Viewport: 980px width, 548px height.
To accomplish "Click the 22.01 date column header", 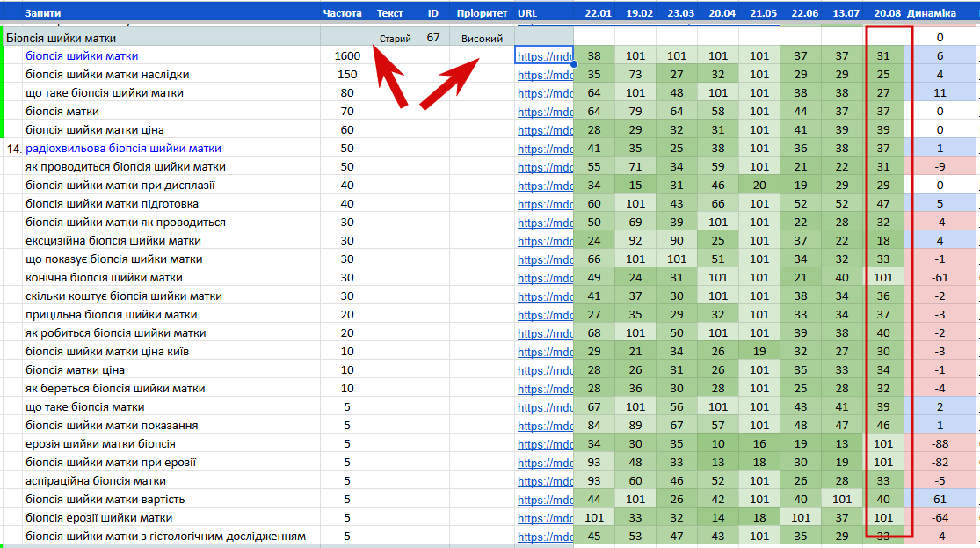I will (599, 12).
